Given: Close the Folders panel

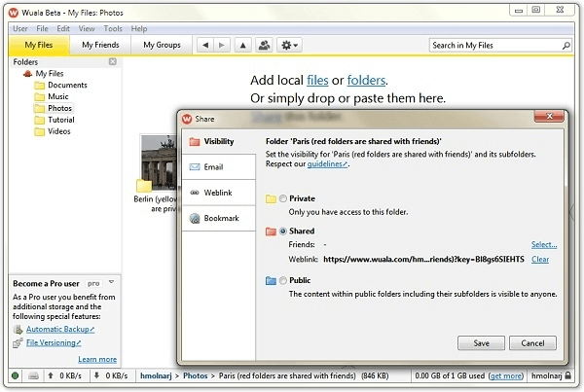Looking at the screenshot, I should pyautogui.click(x=112, y=62).
